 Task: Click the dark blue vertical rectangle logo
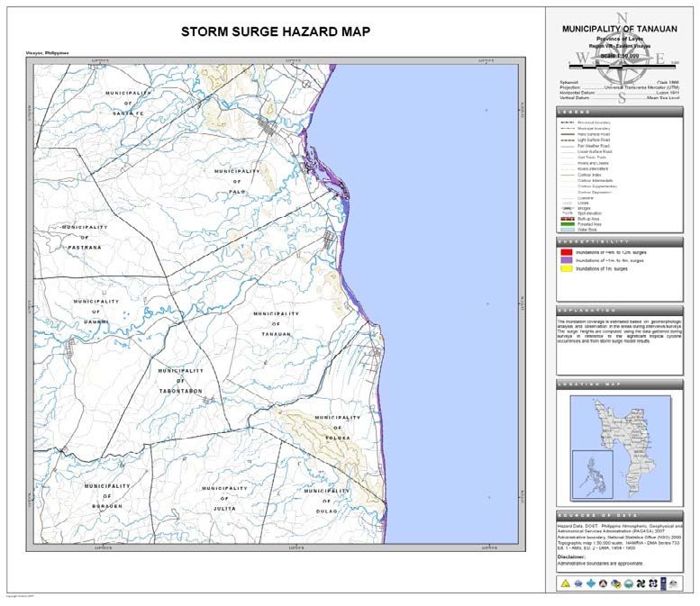(665, 583)
